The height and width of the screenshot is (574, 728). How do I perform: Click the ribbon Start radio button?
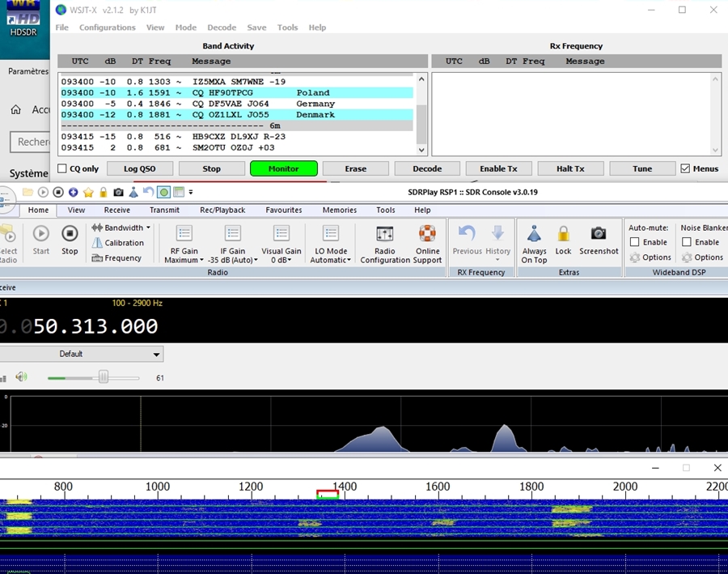point(41,240)
